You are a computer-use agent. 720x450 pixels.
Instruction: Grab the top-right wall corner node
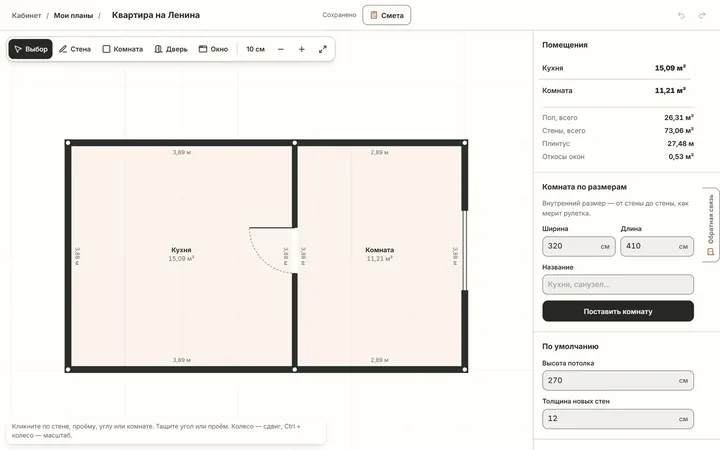point(465,143)
